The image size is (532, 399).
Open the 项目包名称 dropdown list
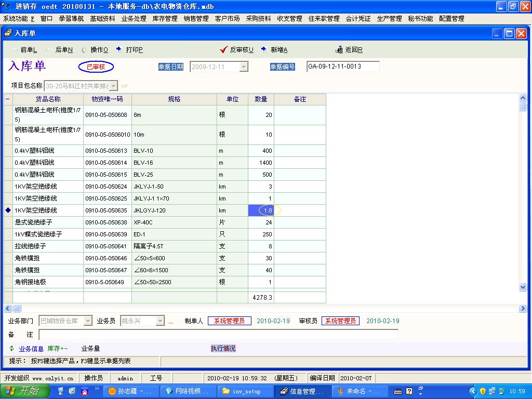click(113, 86)
